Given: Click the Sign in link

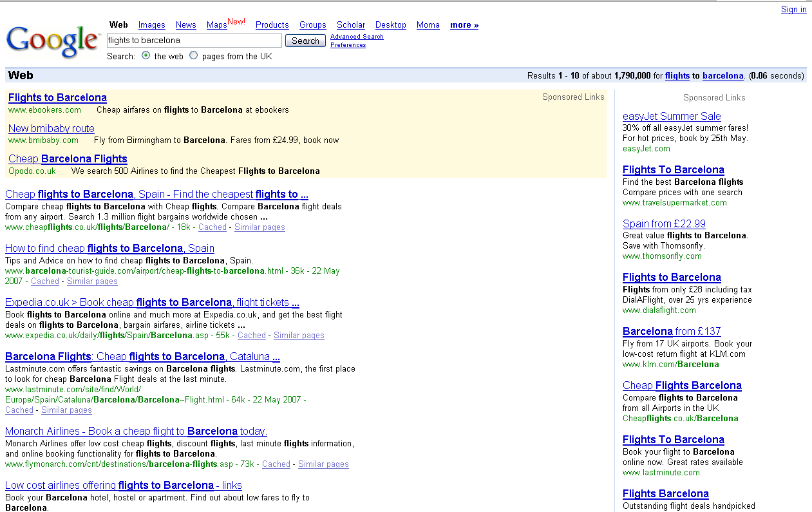Looking at the screenshot, I should click(x=794, y=10).
